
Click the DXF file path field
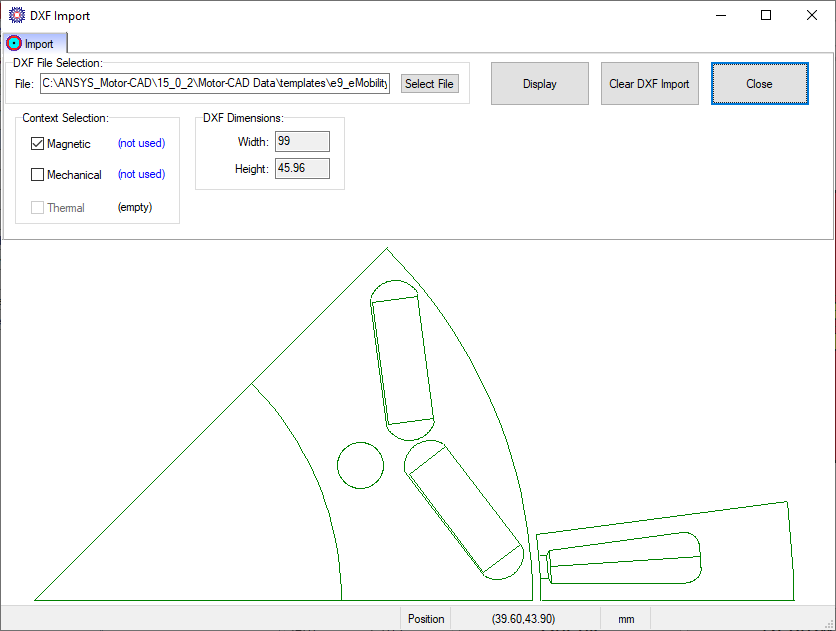pyautogui.click(x=215, y=84)
